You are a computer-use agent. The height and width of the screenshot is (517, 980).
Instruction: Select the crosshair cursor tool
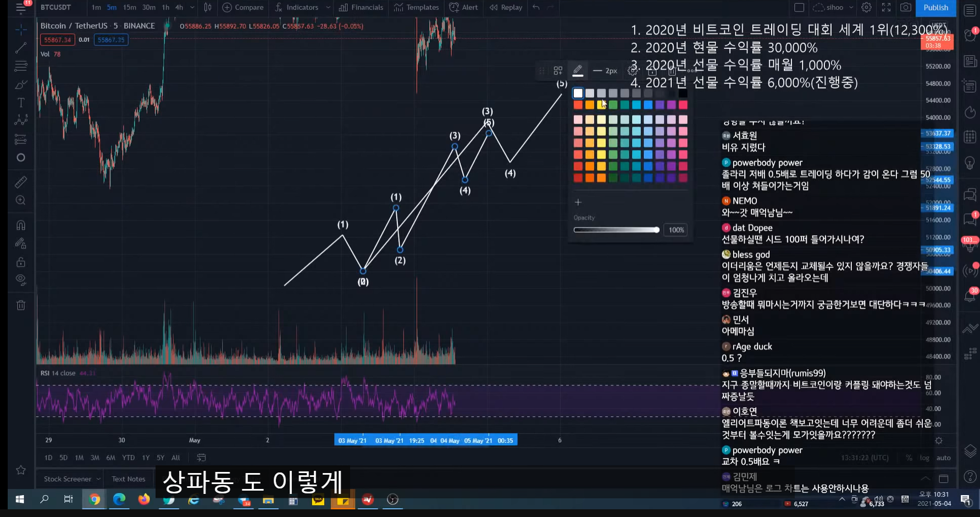[21, 29]
